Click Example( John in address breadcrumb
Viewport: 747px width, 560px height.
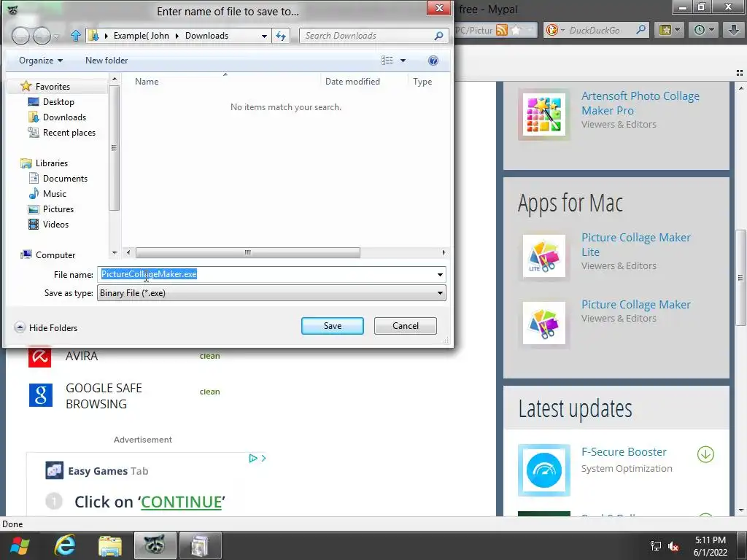141,36
